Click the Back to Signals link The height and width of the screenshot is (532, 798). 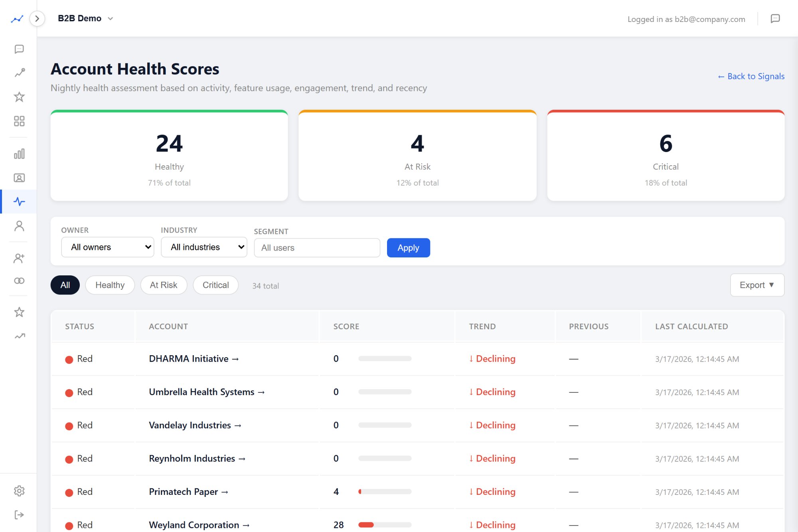[751, 76]
